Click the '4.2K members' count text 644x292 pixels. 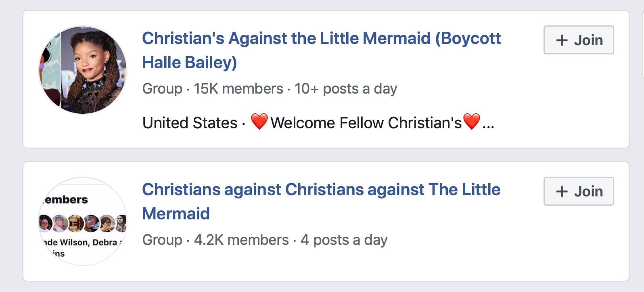point(241,240)
